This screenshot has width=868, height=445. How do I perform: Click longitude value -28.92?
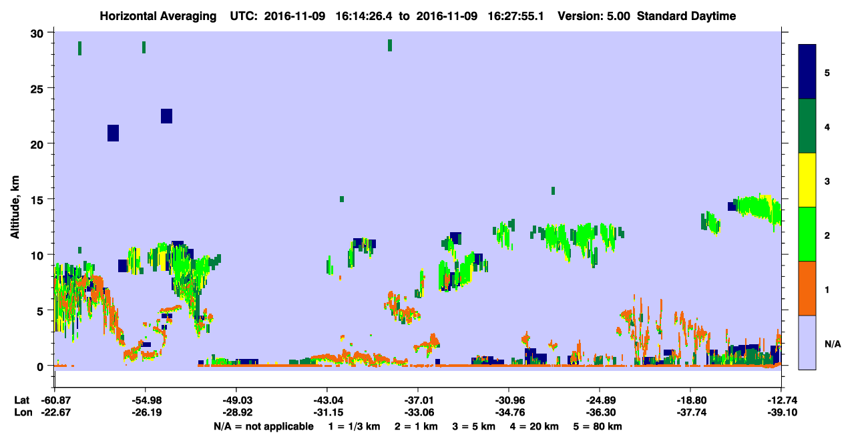pyautogui.click(x=236, y=412)
